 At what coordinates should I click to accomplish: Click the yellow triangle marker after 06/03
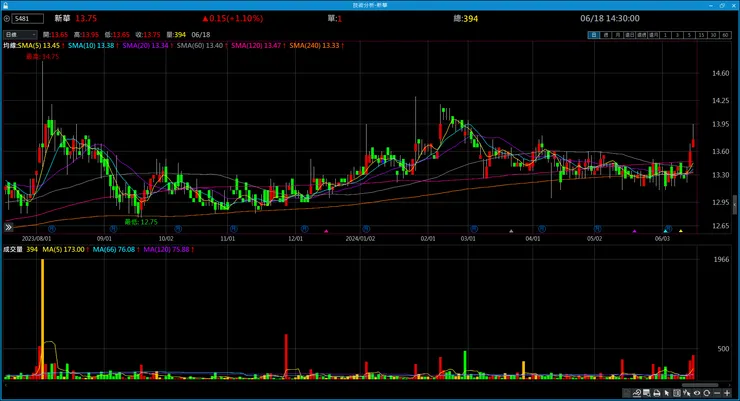pyautogui.click(x=681, y=231)
